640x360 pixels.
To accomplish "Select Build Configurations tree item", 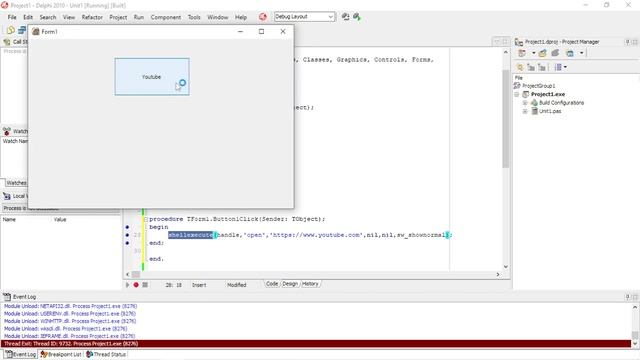I will coord(561,103).
